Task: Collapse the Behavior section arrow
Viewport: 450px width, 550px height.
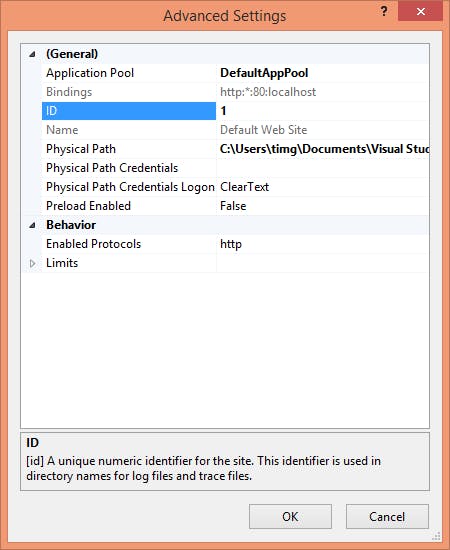Action: (32, 225)
